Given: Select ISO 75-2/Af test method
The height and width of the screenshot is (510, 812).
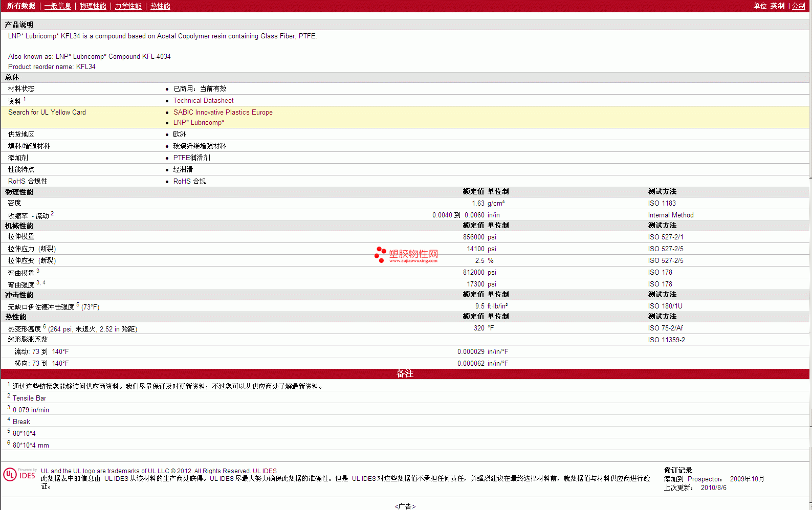Looking at the screenshot, I should [665, 328].
